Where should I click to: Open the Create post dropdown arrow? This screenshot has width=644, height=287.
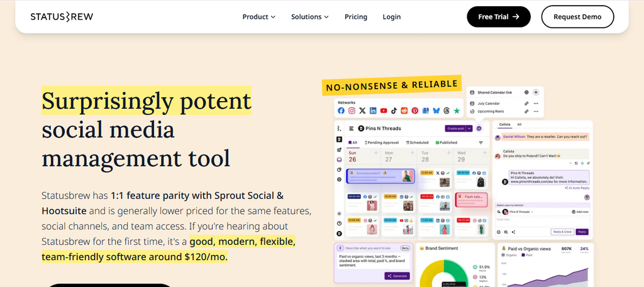469,128
